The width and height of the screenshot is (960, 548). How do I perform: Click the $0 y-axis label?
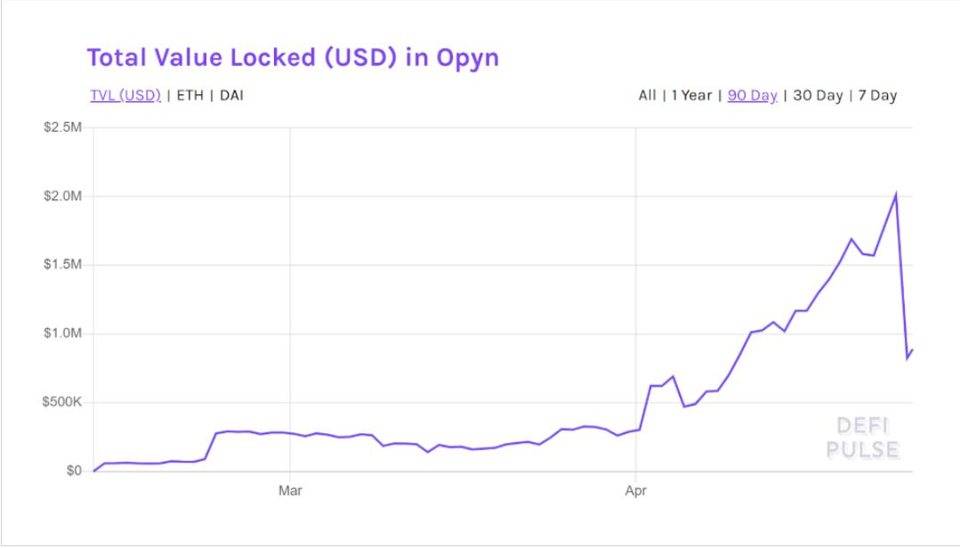pos(73,470)
